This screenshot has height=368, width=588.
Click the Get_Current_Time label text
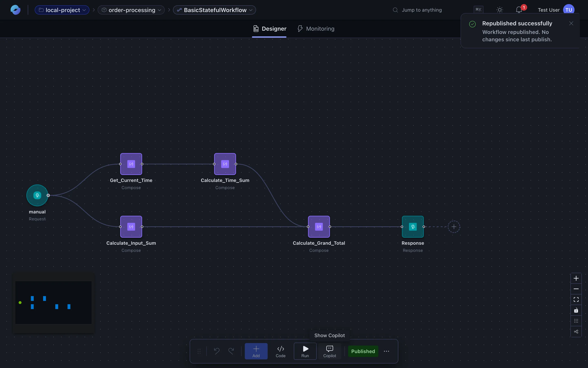tap(131, 180)
